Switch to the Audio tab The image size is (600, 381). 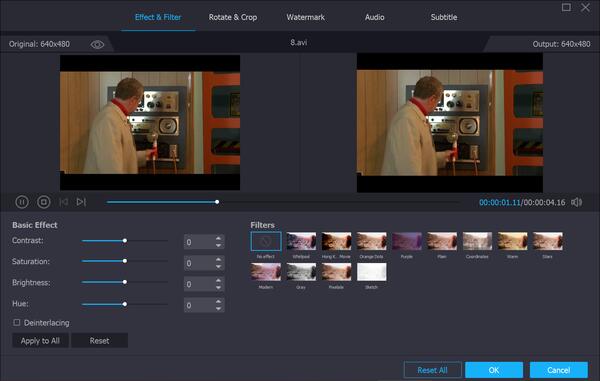click(x=374, y=17)
